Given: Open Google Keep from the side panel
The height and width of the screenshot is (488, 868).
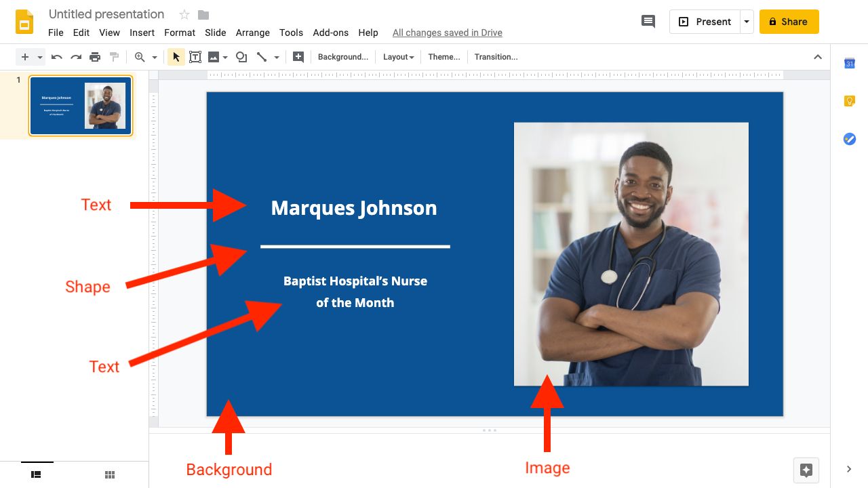Looking at the screenshot, I should coord(849,100).
